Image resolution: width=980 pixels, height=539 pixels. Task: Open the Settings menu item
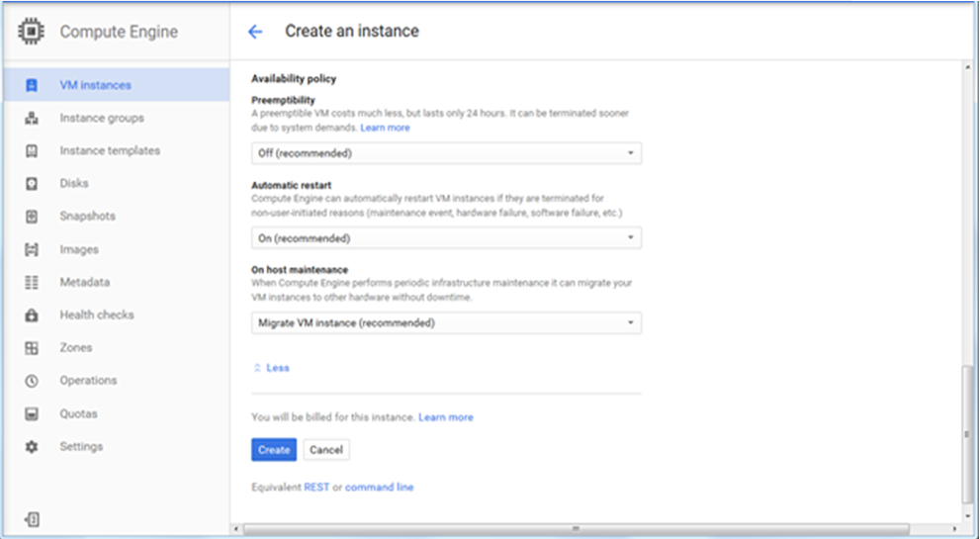[x=117, y=446]
